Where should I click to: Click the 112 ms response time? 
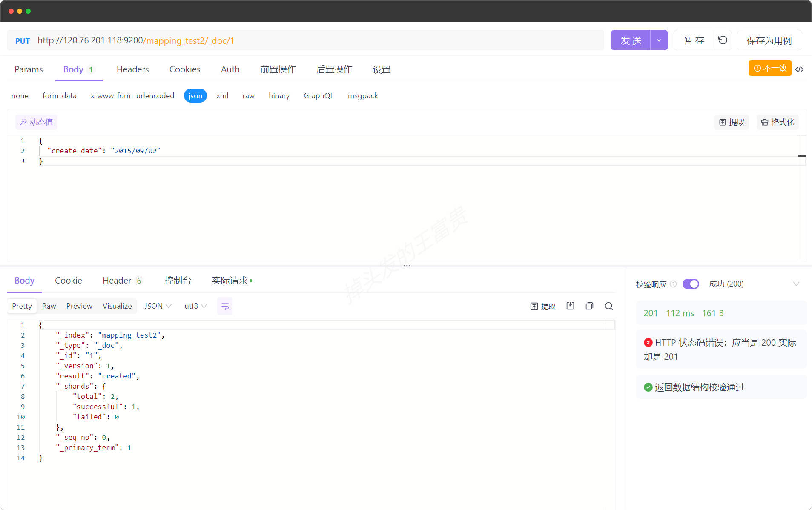(x=680, y=313)
